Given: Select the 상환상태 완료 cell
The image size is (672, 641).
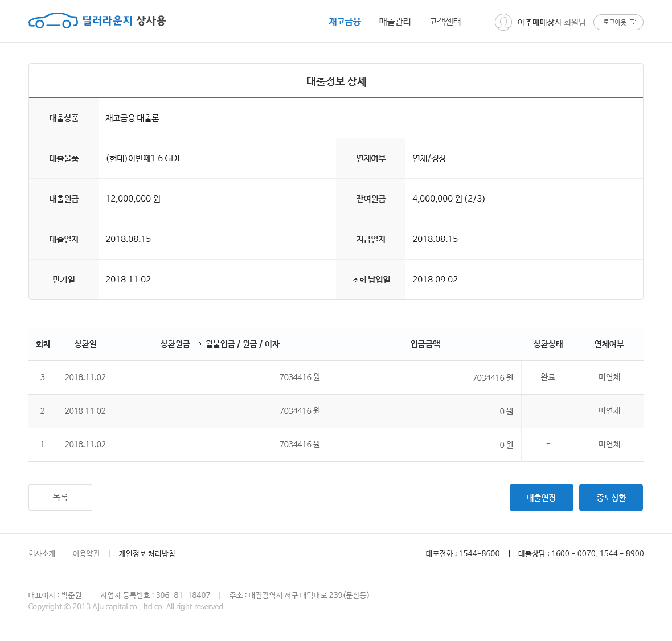Looking at the screenshot, I should point(548,377).
